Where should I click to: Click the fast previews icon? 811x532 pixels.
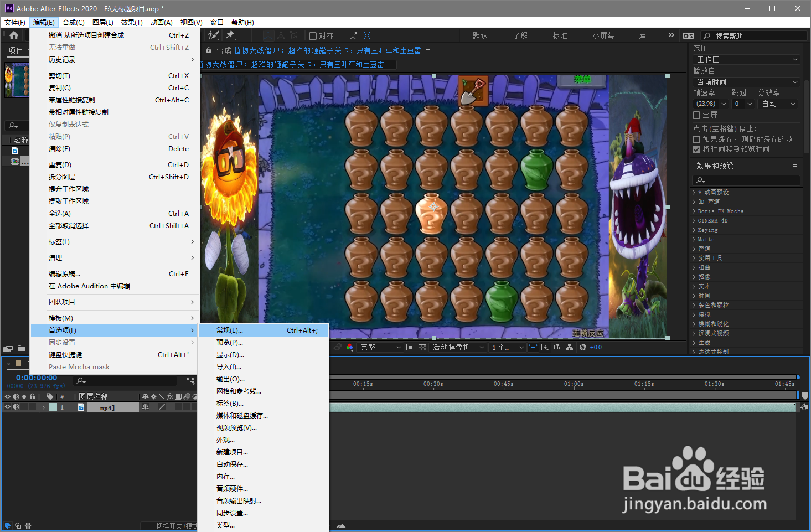click(545, 347)
